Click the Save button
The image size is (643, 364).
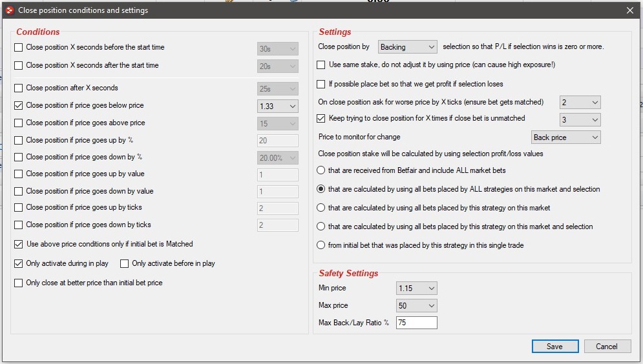[555, 347]
